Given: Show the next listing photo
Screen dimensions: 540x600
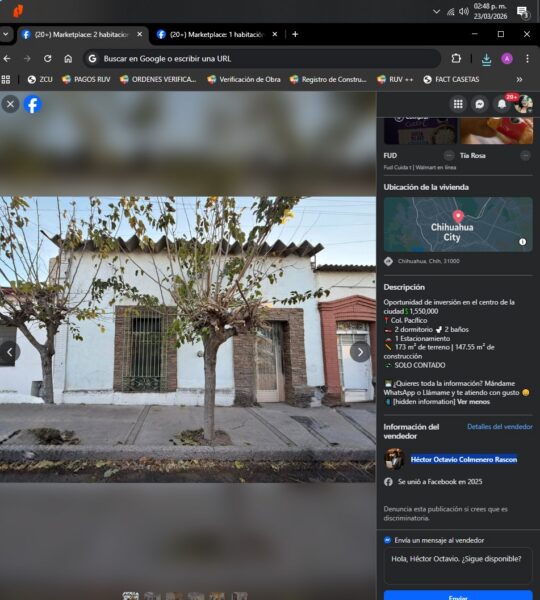Looking at the screenshot, I should [x=360, y=352].
